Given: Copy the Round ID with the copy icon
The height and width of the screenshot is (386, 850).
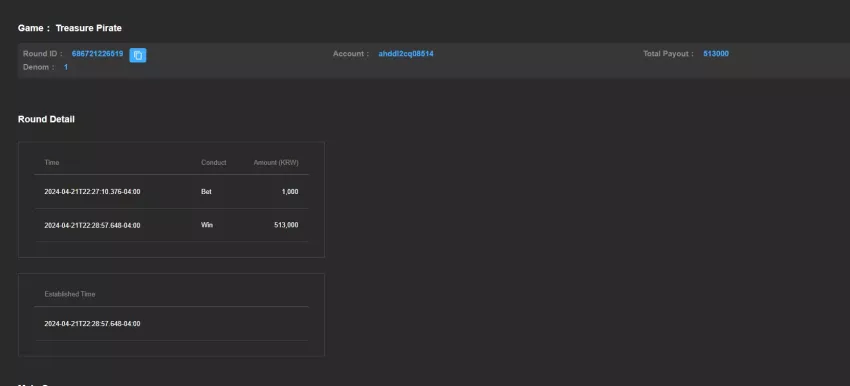Looking at the screenshot, I should 138,55.
